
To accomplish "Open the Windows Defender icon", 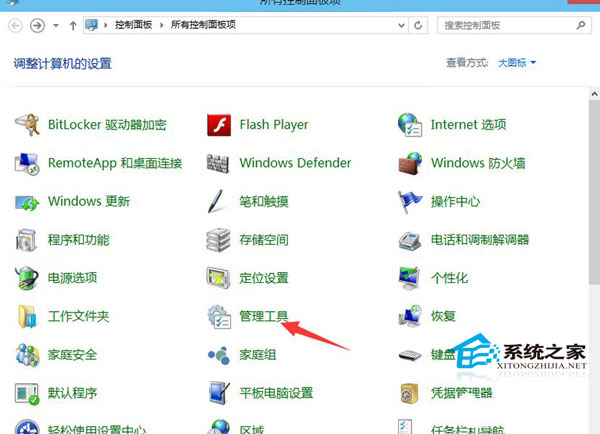I will 219,163.
